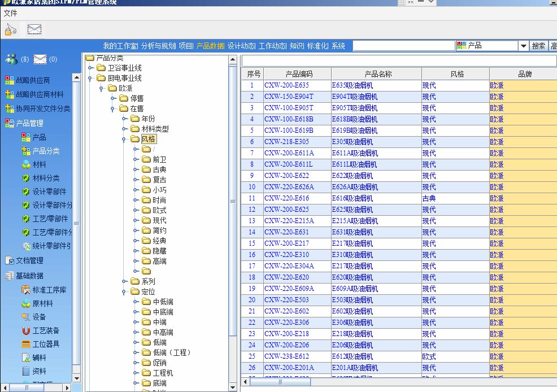Image resolution: width=557 pixels, height=392 pixels.
Task: Open the 文件 menu
Action: point(10,13)
